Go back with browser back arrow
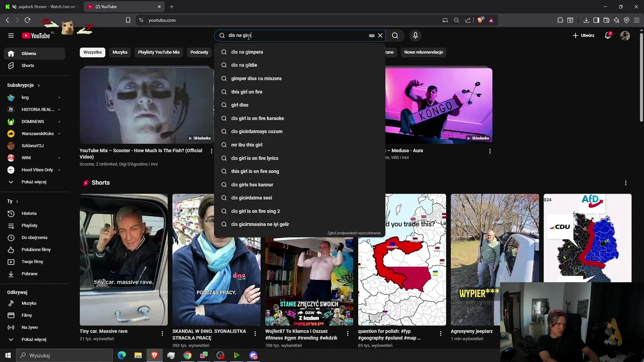Viewport: 644px width, 362px height. [x=8, y=20]
